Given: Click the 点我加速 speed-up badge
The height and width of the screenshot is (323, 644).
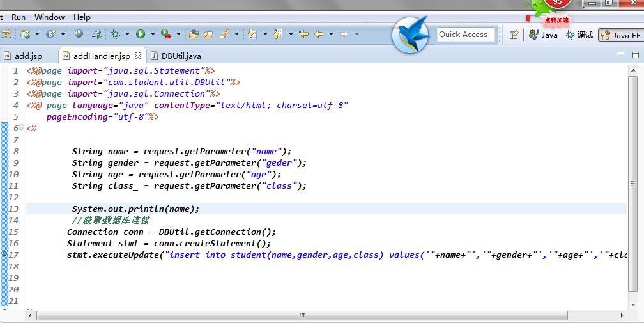Looking at the screenshot, I should click(556, 20).
